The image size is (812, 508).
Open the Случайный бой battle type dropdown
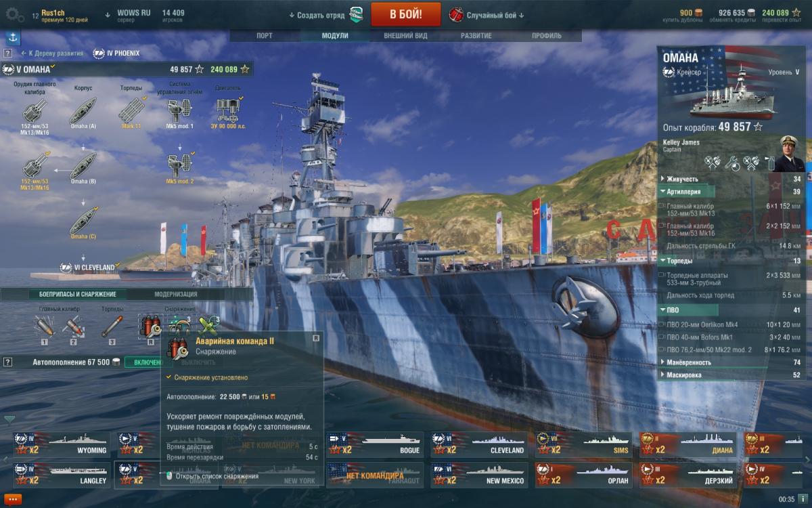pos(486,14)
